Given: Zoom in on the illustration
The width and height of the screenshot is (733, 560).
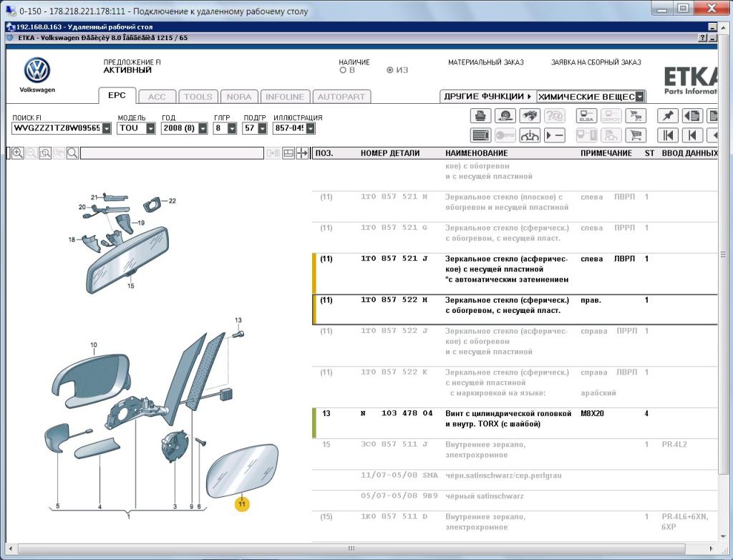Looking at the screenshot, I should coord(18,153).
